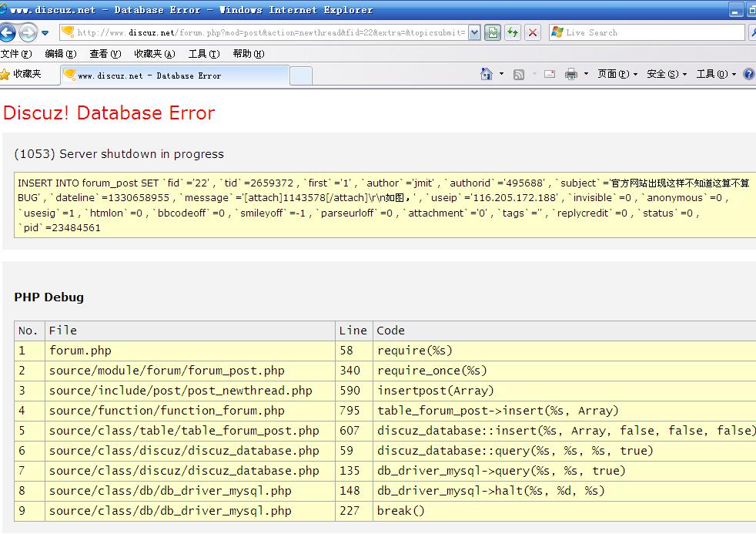Image resolution: width=756 pixels, height=534 pixels.
Task: Open recent pages dropdown beside navigation arrows
Action: 45,33
